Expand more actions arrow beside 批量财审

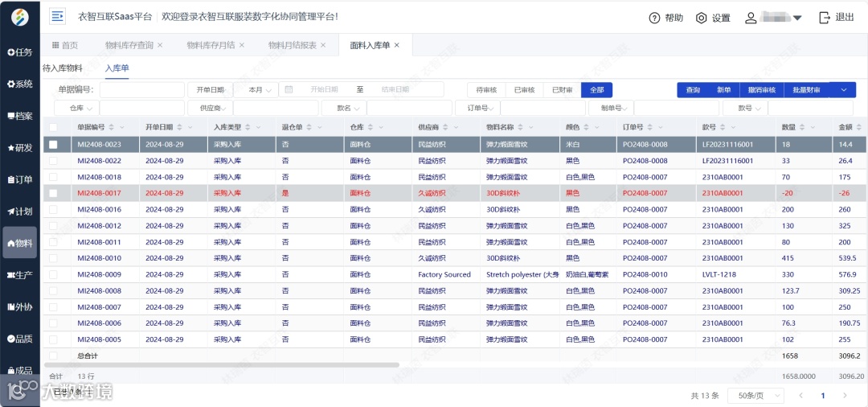pos(843,90)
